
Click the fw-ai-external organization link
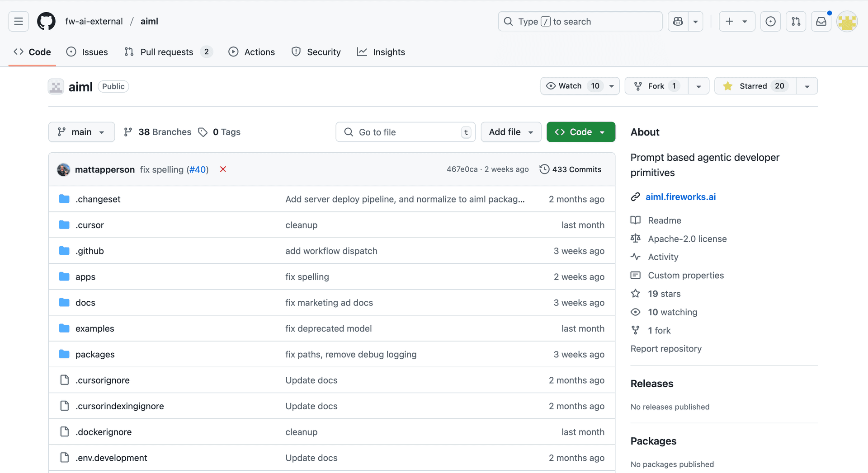94,21
